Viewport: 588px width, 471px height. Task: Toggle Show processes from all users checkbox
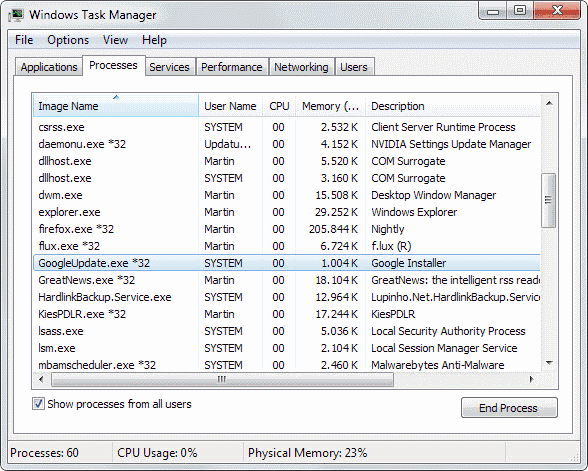(38, 404)
